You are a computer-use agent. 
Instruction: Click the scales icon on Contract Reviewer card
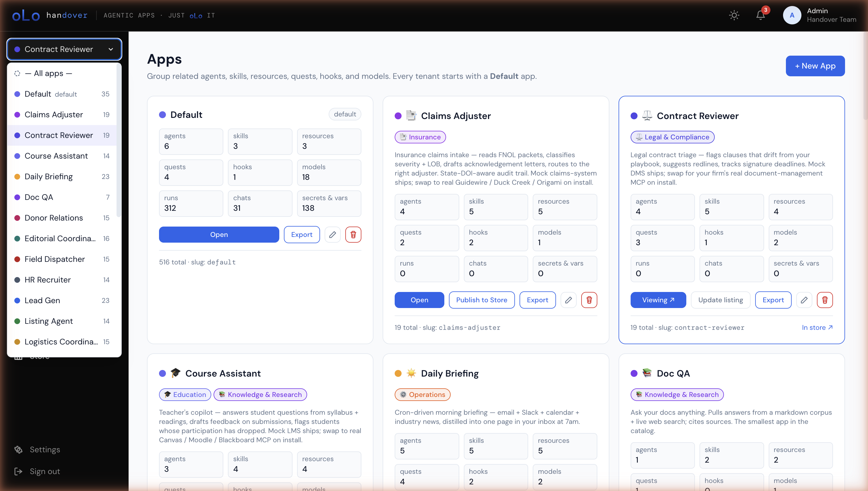coord(647,116)
